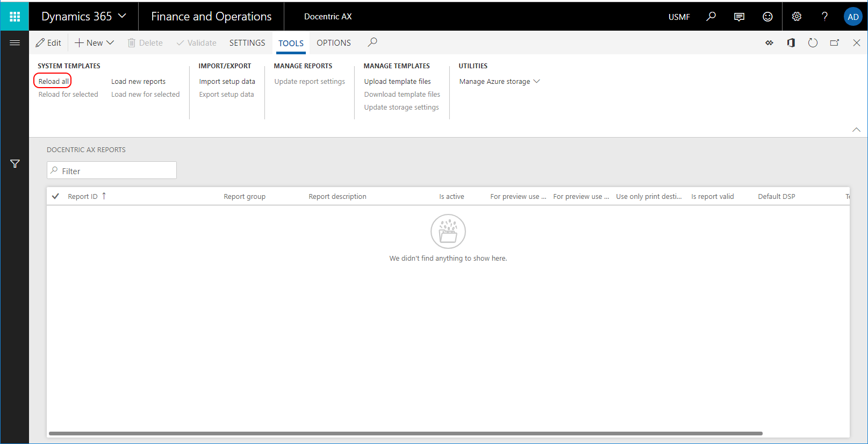This screenshot has height=444, width=868.
Task: Click Upload template files
Action: pos(397,82)
